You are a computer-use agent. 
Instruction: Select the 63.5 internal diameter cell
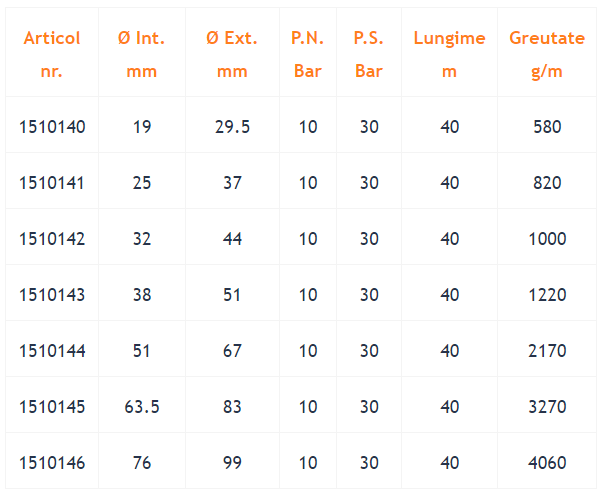click(x=142, y=407)
